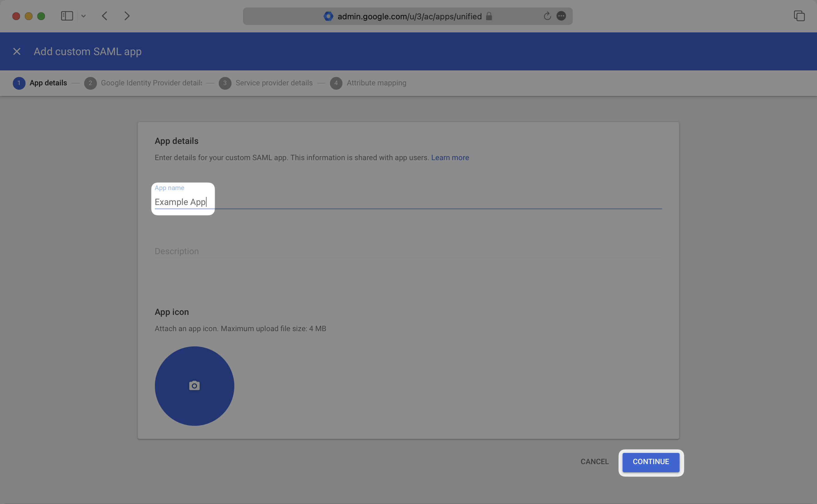
Task: Click the Google Admin site icon in address bar
Action: coord(328,16)
